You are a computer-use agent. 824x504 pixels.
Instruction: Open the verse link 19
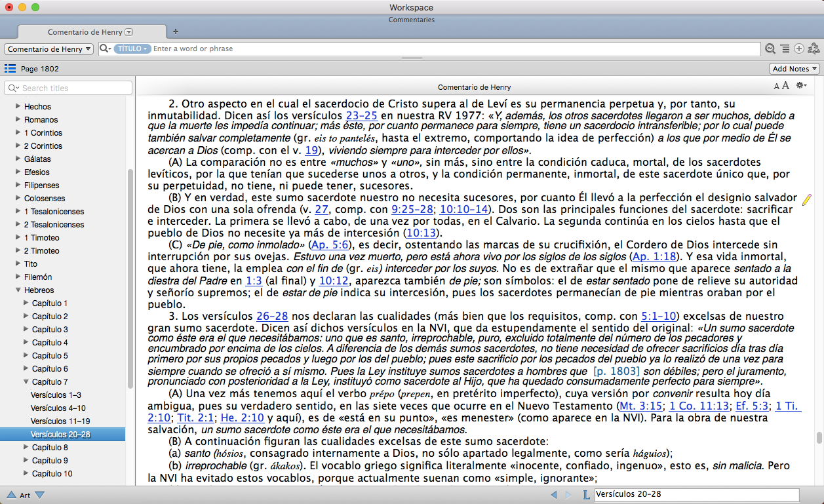312,149
